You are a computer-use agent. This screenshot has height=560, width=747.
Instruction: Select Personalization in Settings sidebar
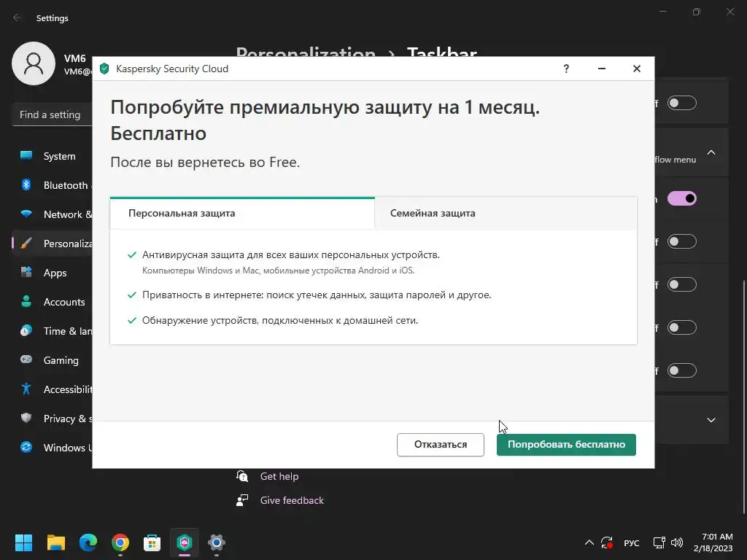[53, 244]
